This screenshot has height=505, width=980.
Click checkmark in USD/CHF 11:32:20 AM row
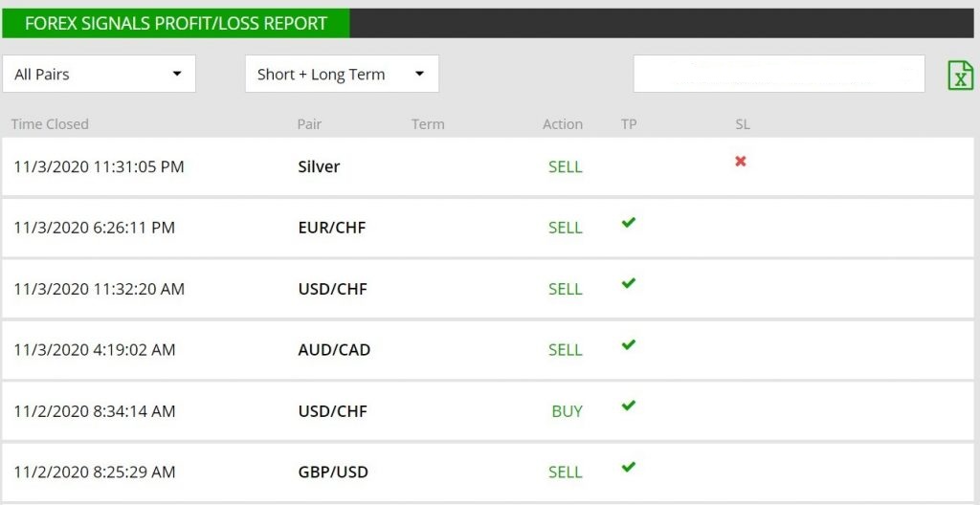(x=628, y=283)
